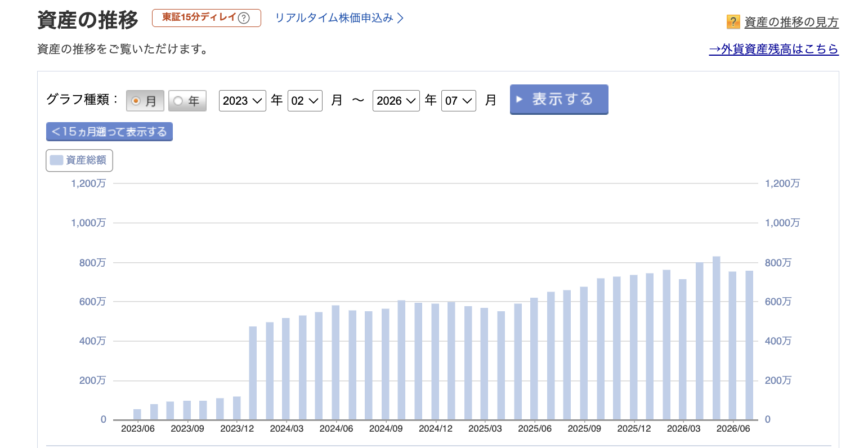Image resolution: width=868 pixels, height=448 pixels.
Task: Click the 資産の推移 page heading
Action: (x=88, y=20)
